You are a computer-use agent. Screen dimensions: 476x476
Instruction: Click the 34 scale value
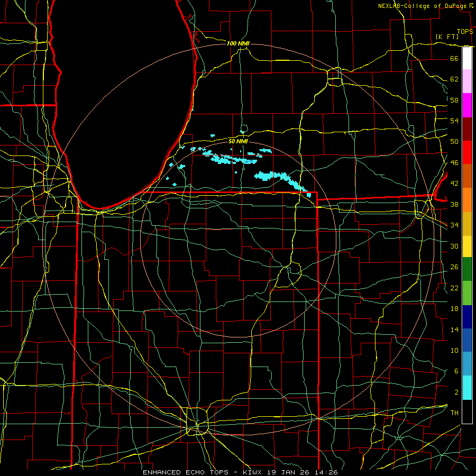pos(454,225)
